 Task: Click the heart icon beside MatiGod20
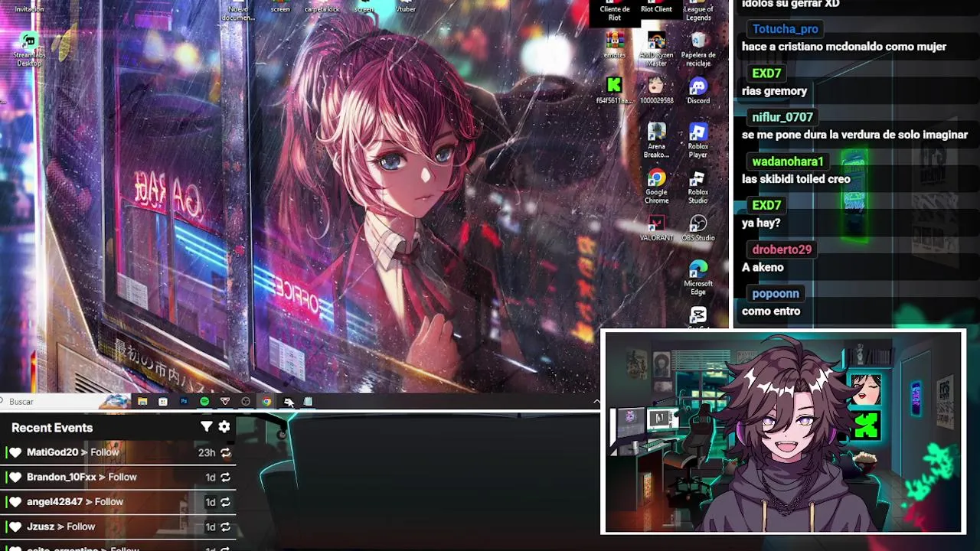[15, 452]
